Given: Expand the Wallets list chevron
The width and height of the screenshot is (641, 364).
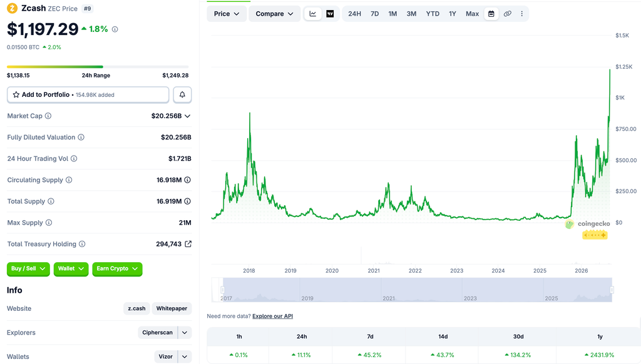Looking at the screenshot, I should point(185,356).
